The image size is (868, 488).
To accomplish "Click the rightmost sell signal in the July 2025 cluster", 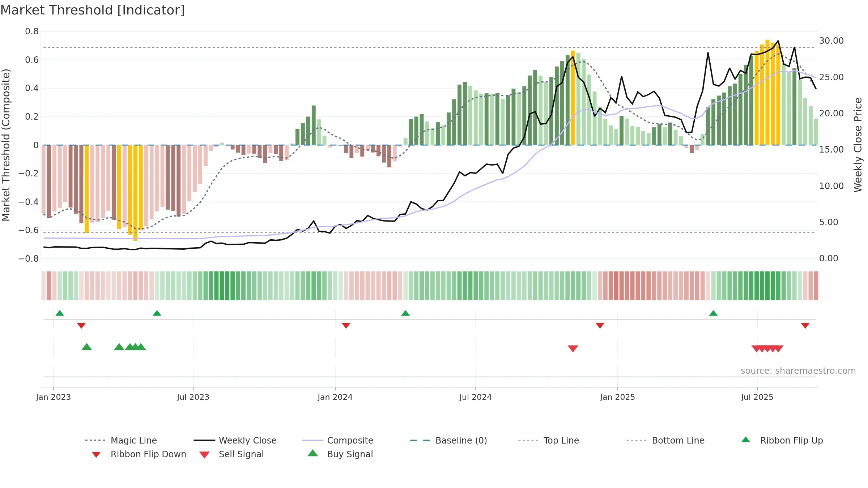I will (778, 348).
